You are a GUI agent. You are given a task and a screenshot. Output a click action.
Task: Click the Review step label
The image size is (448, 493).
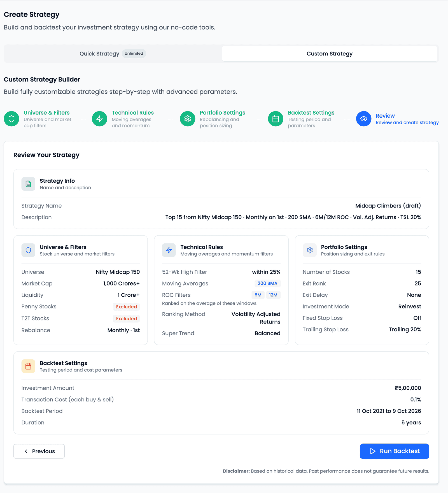pos(385,116)
